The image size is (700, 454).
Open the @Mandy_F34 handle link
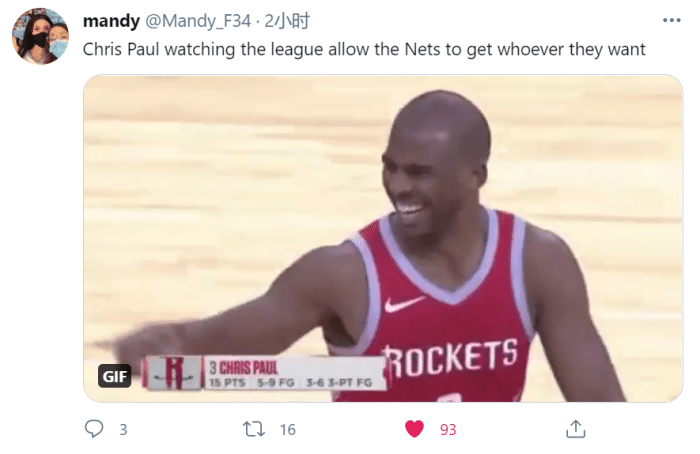tap(198, 21)
